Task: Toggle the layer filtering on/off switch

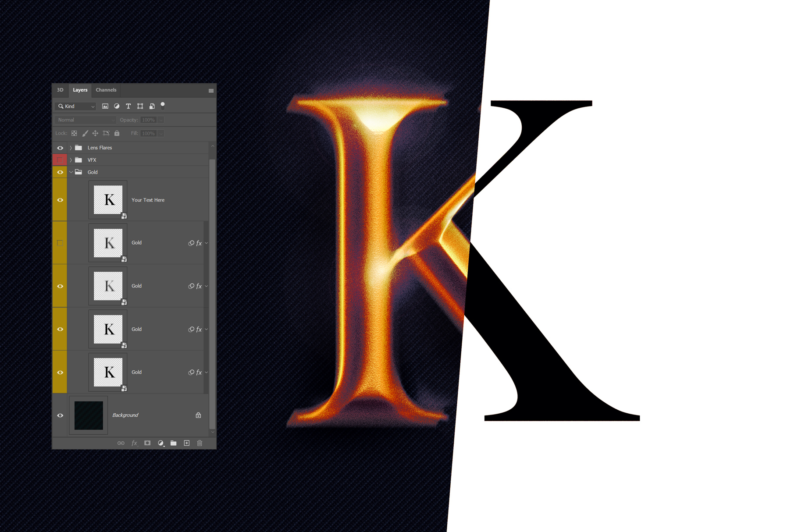Action: pyautogui.click(x=163, y=106)
